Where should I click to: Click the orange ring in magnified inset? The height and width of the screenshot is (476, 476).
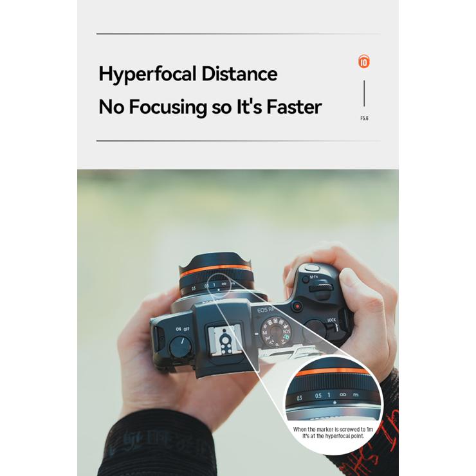pyautogui.click(x=331, y=372)
